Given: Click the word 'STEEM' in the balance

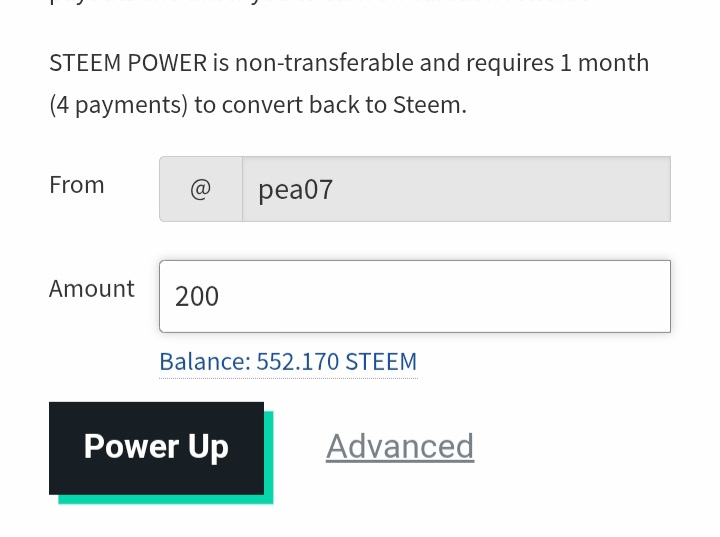Looking at the screenshot, I should click(x=381, y=362).
